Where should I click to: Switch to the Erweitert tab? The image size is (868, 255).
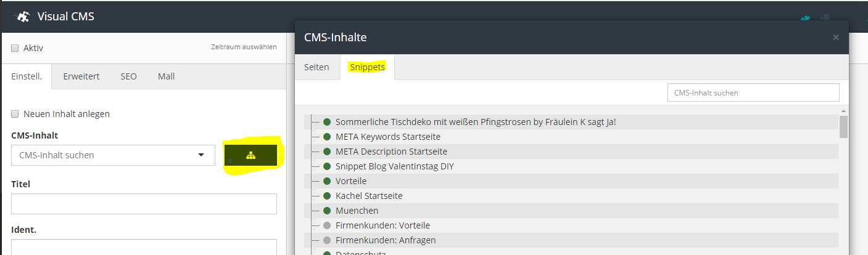pyautogui.click(x=81, y=76)
